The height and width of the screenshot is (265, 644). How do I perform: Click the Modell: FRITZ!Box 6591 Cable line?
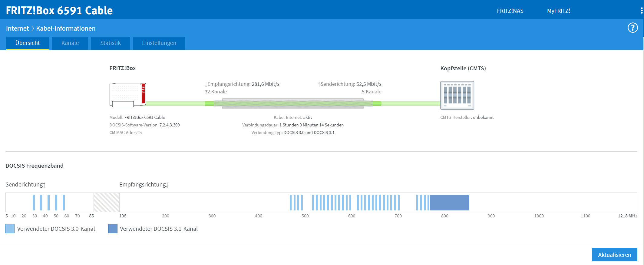137,117
